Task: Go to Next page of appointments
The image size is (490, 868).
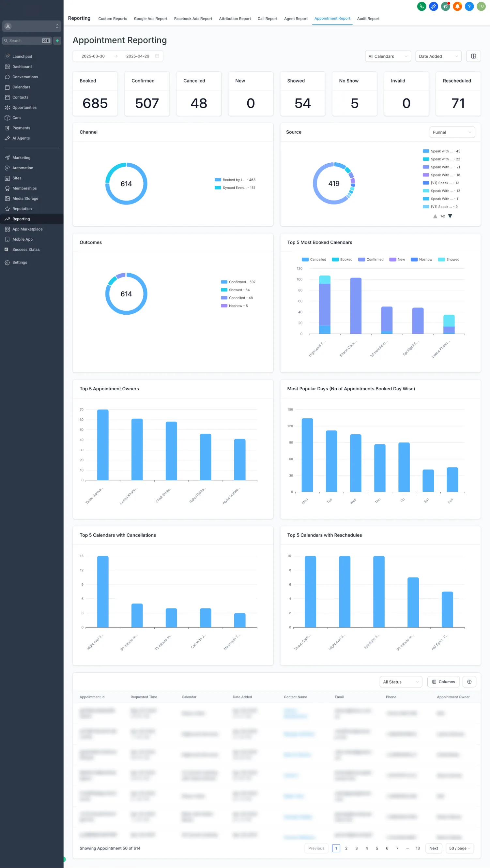Action: [434, 848]
